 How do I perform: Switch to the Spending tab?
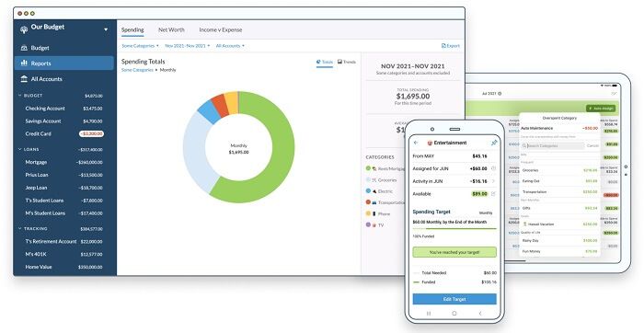pos(132,30)
